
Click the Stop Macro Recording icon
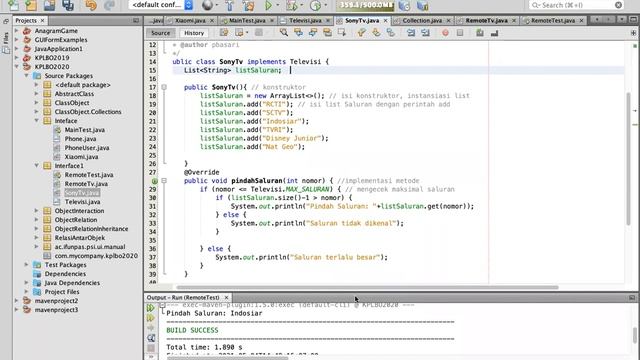pos(460,33)
